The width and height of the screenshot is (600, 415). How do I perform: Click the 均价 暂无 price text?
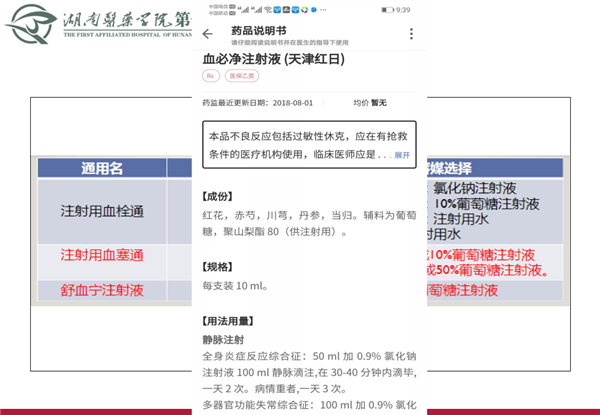[370, 103]
